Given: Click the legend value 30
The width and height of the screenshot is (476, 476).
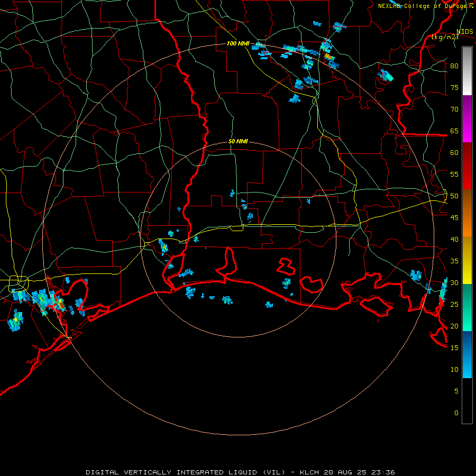Looking at the screenshot, I should (454, 283).
